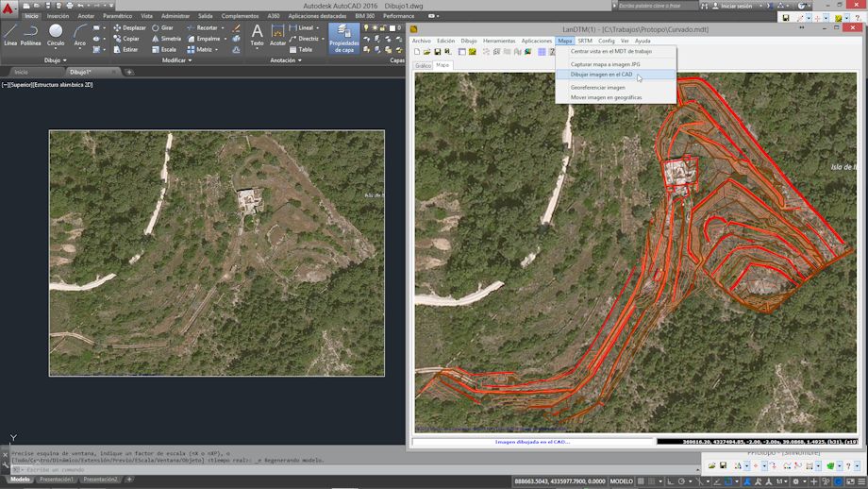Viewport: 868px width, 489px height.
Task: Toggle ortho mode in status bar
Action: tap(671, 481)
